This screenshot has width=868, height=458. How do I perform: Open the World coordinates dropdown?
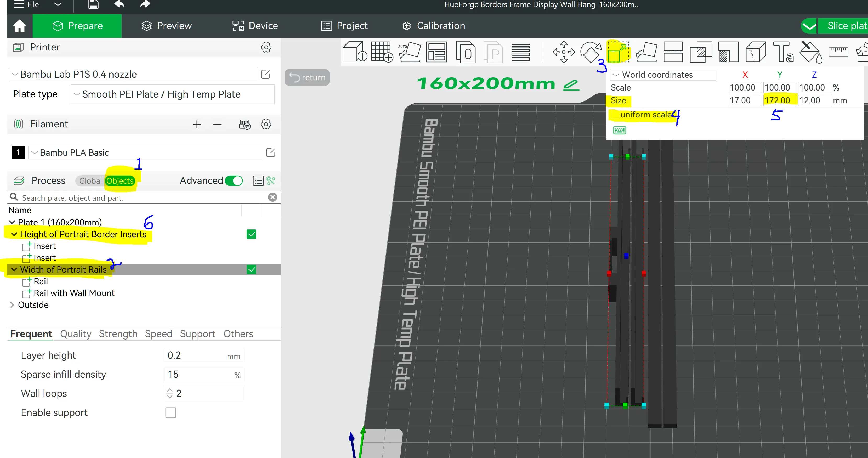point(662,75)
